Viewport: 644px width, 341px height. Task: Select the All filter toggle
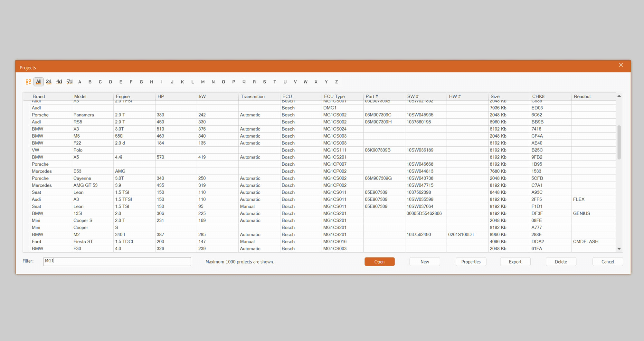pos(39,82)
